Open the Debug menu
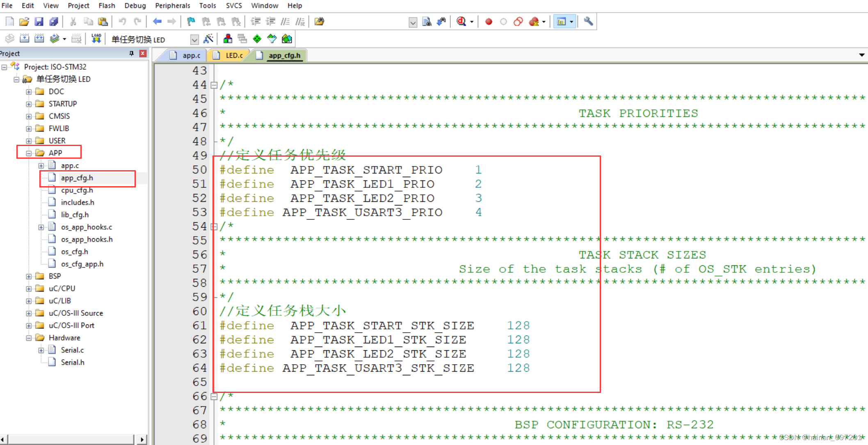The width and height of the screenshot is (868, 445). click(x=135, y=6)
